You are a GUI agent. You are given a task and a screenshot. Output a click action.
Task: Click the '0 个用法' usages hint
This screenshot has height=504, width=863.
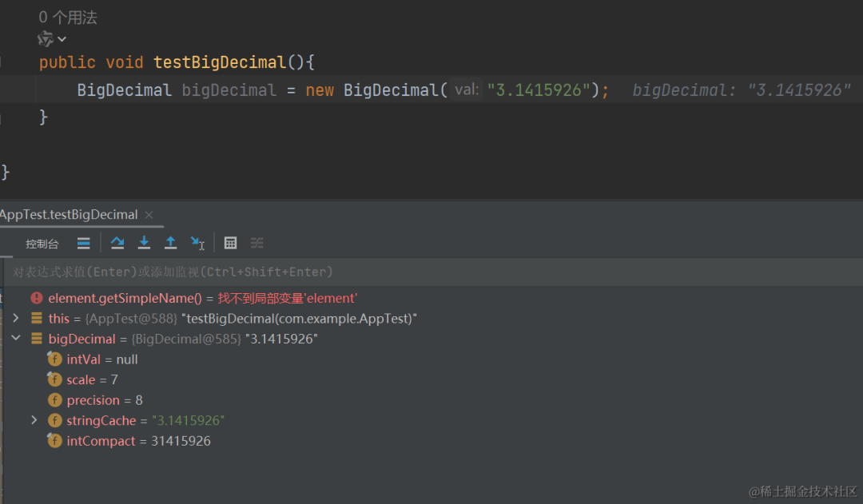[68, 18]
